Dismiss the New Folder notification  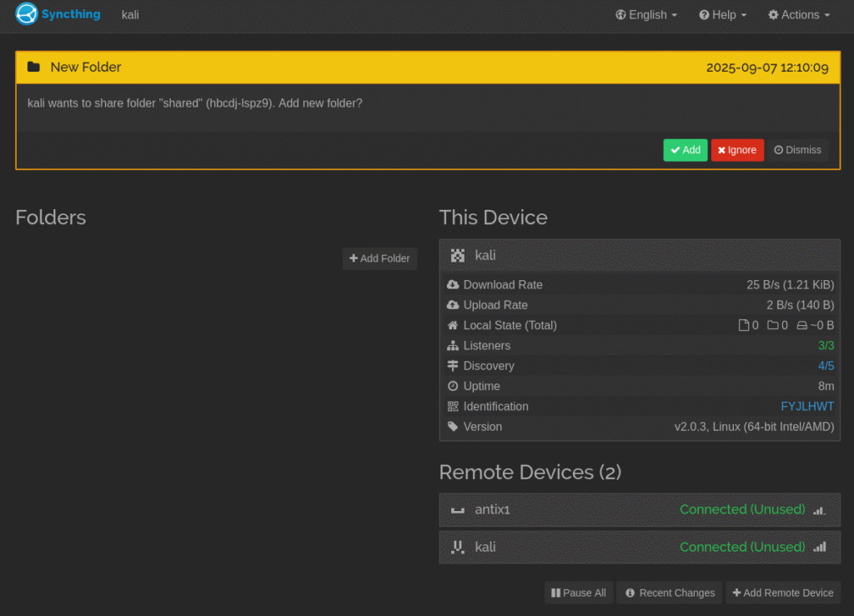coord(797,150)
